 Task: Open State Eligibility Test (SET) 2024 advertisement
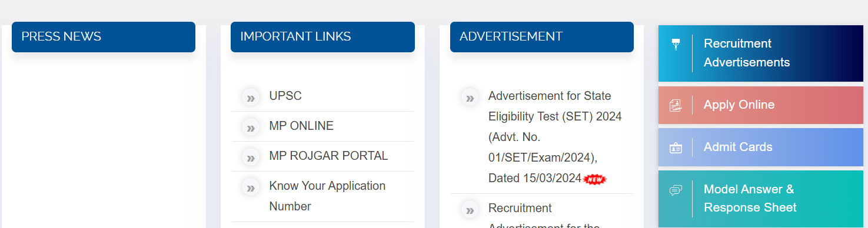[x=555, y=137]
